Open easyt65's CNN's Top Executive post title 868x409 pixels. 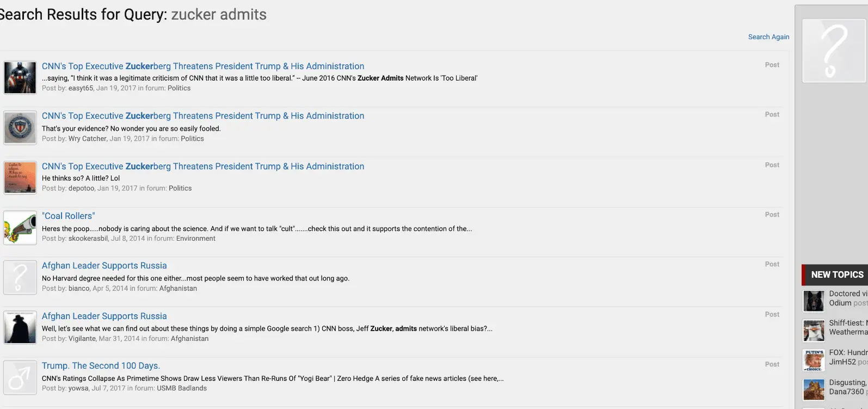tap(203, 66)
